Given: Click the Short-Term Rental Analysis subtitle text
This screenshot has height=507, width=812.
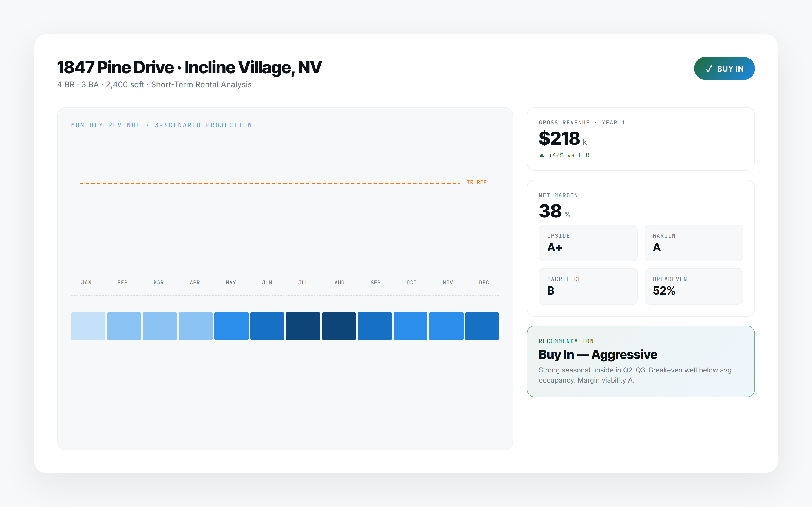Looking at the screenshot, I should tap(201, 84).
